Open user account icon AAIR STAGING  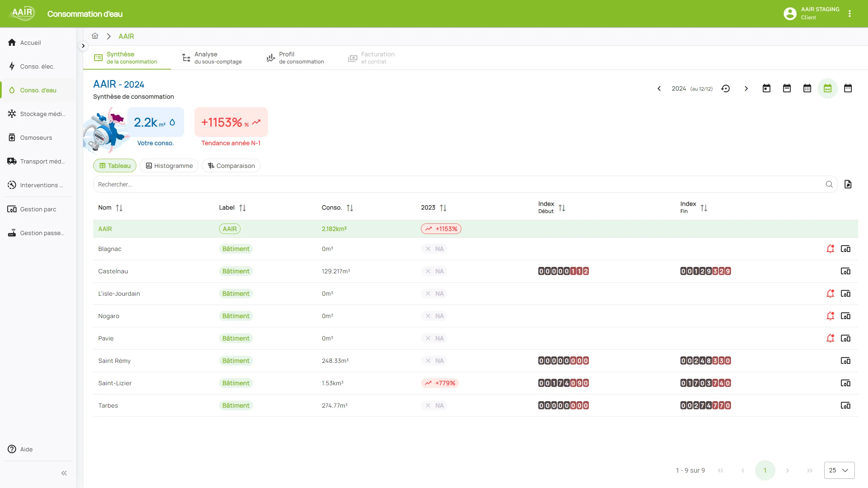pyautogui.click(x=790, y=14)
